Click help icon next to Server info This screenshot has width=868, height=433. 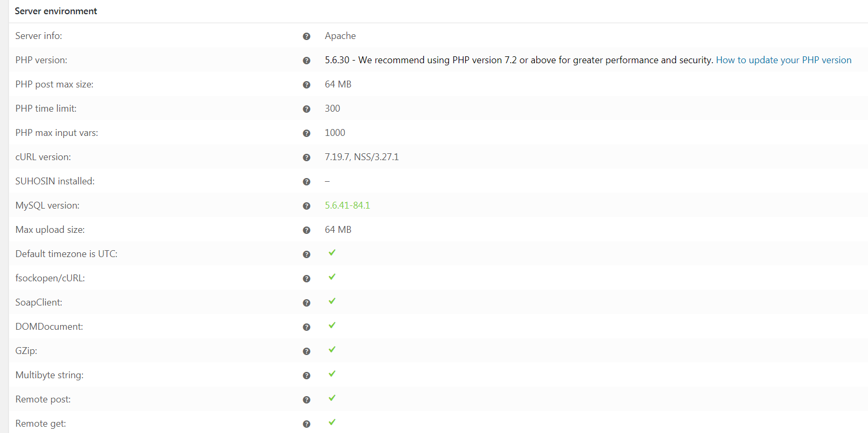[306, 36]
